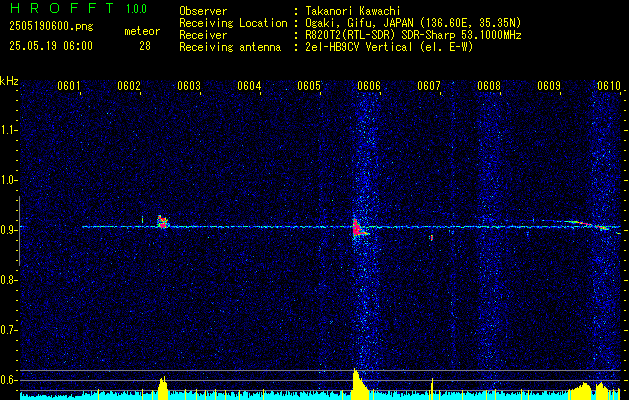Click the 0.9 frequency axis label
629x400 pixels.
point(8,230)
